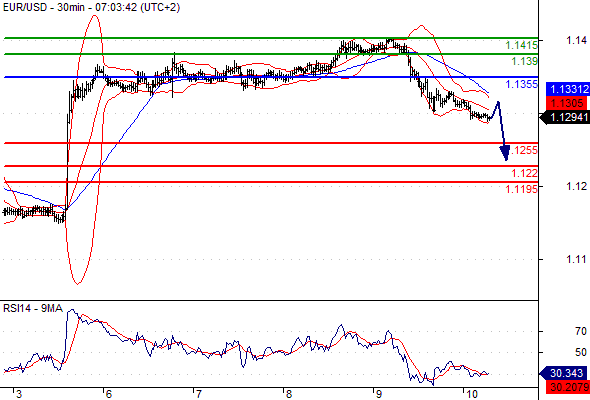Select the 1.139 resistance level label
590x400 pixels.
click(x=524, y=61)
